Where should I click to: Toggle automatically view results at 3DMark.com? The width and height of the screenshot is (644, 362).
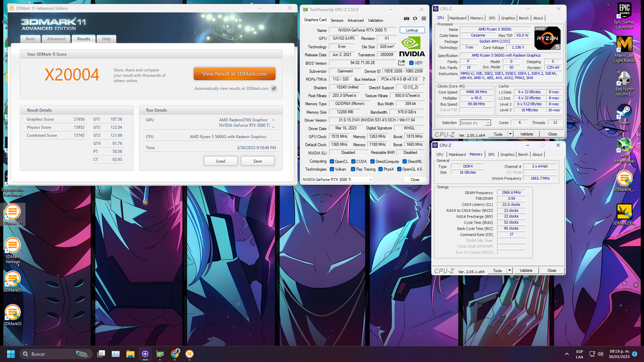tap(274, 88)
